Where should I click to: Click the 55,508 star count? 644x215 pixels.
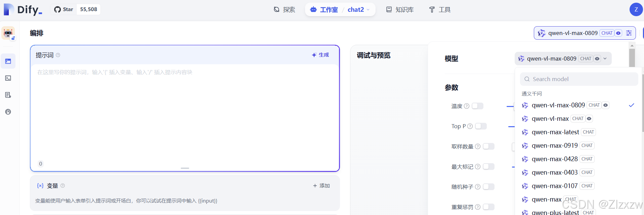click(89, 9)
